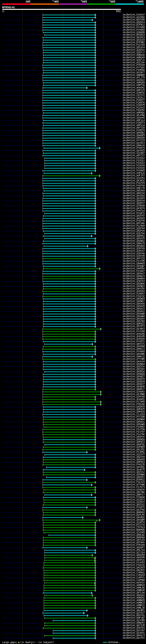Screen dimensions: 146x644
Task: Select UniRef100_Q43874 label
Action: tap(134, 208)
